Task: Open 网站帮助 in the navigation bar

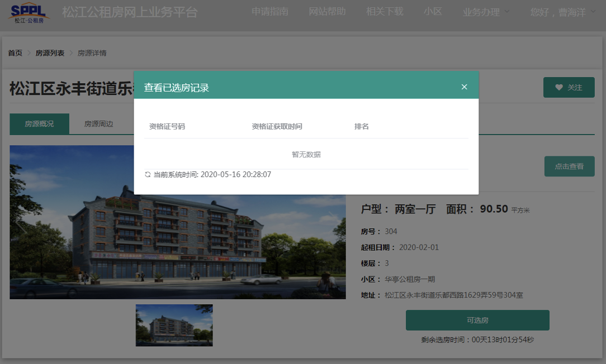Action: click(x=327, y=12)
